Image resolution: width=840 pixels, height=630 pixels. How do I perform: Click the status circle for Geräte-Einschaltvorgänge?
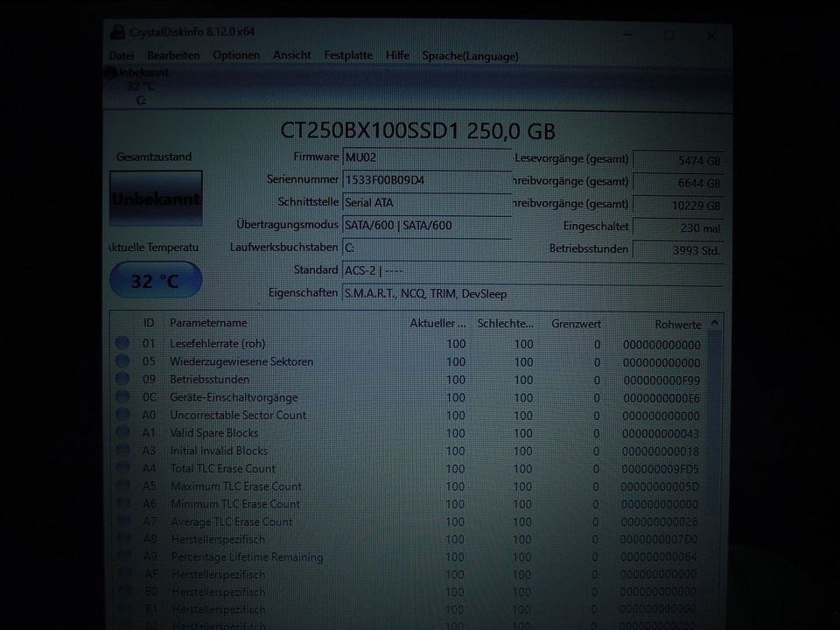(122, 397)
